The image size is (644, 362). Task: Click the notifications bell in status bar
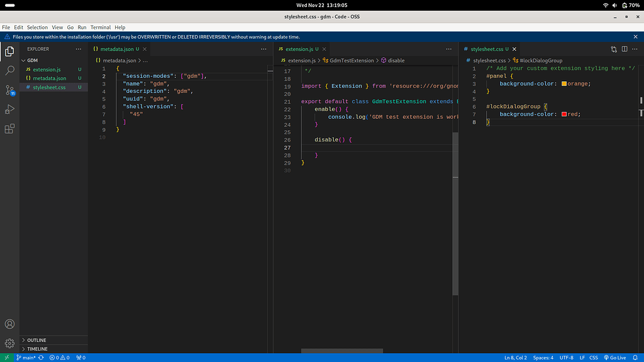click(x=636, y=358)
